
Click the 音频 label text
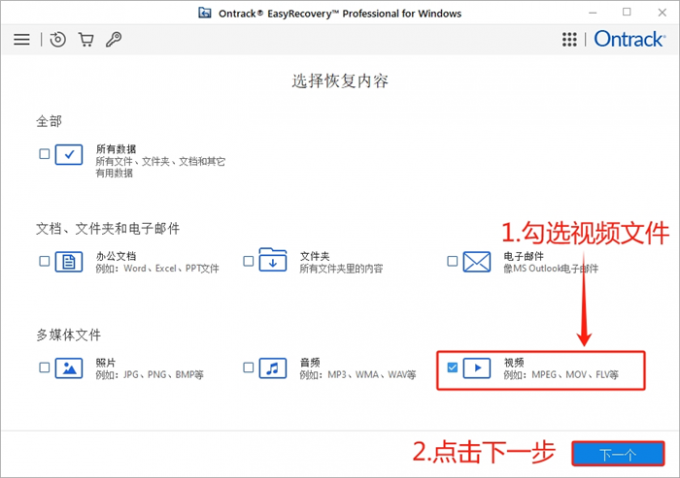tap(310, 363)
